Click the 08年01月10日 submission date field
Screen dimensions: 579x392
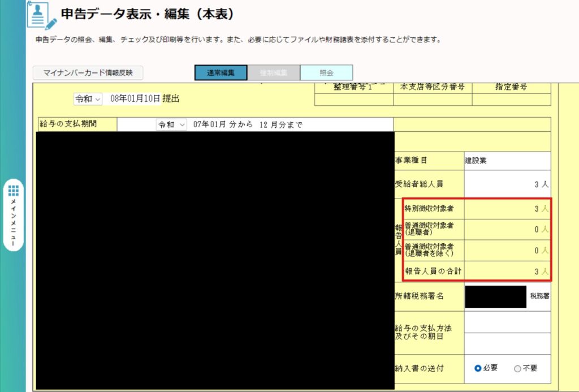coord(135,98)
